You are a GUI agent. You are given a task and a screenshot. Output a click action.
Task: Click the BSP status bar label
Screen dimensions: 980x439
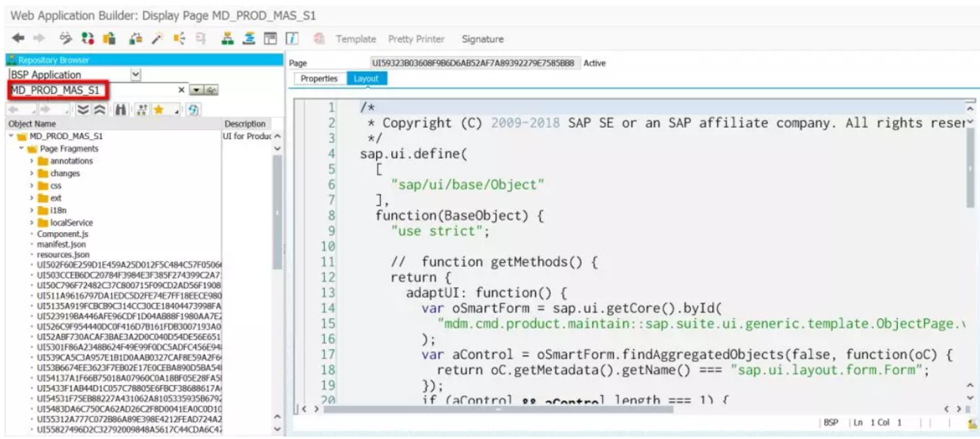(831, 424)
